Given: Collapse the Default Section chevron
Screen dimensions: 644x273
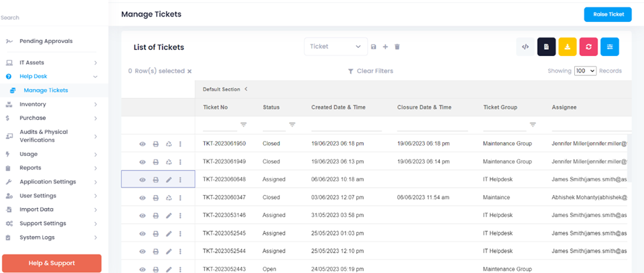Looking at the screenshot, I should (x=245, y=89).
